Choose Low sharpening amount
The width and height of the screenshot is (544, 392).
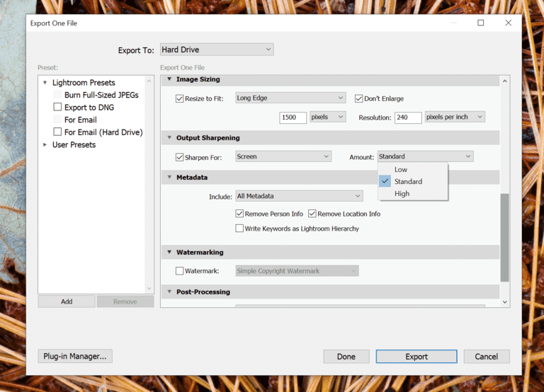point(413,170)
